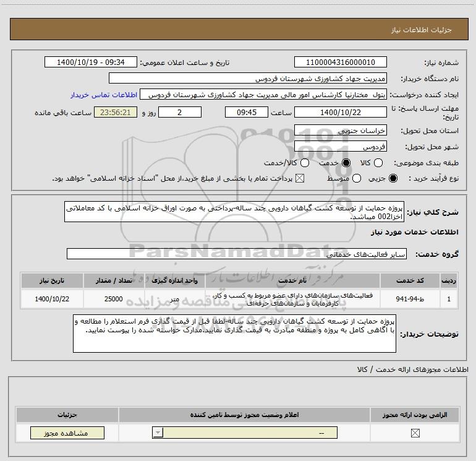Click the countdown timer 23:56:21 field
Screen dimensions: 476x461
pyautogui.click(x=116, y=112)
